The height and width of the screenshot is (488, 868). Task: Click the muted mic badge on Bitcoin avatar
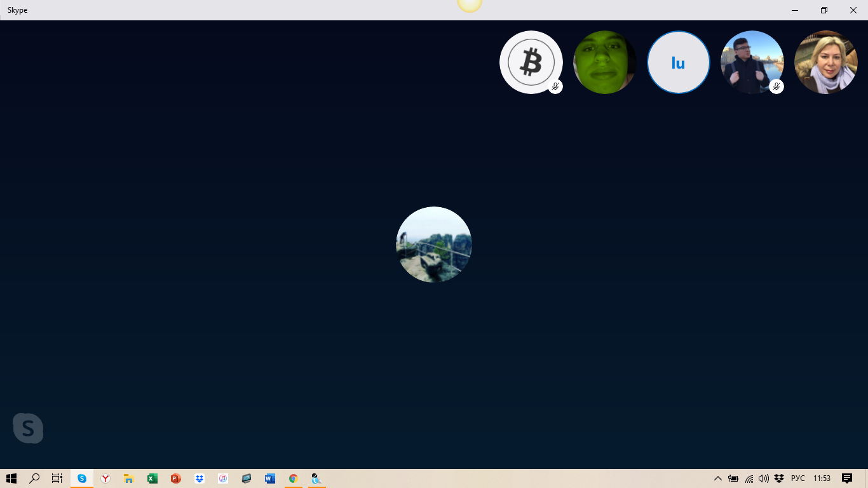555,86
